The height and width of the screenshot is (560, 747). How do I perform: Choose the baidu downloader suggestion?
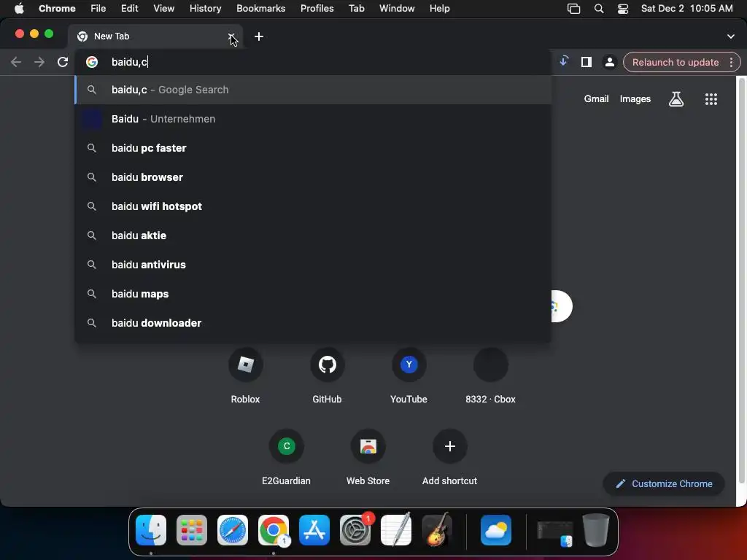tap(313, 323)
